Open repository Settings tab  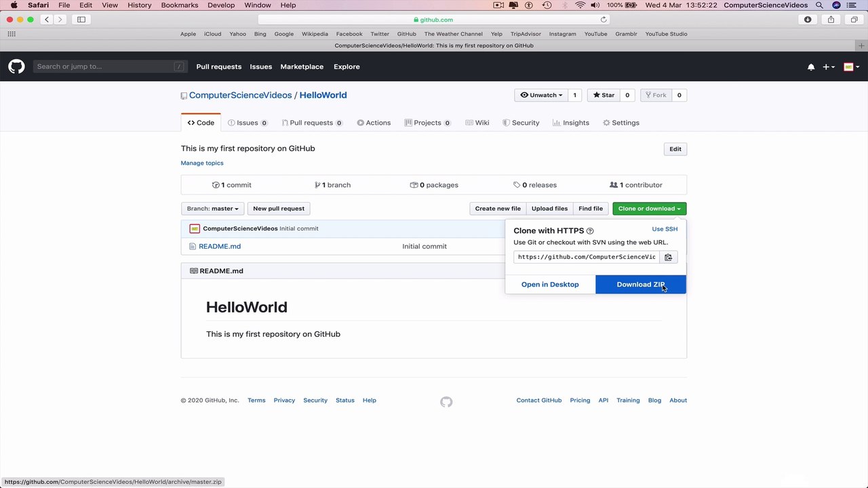click(621, 123)
